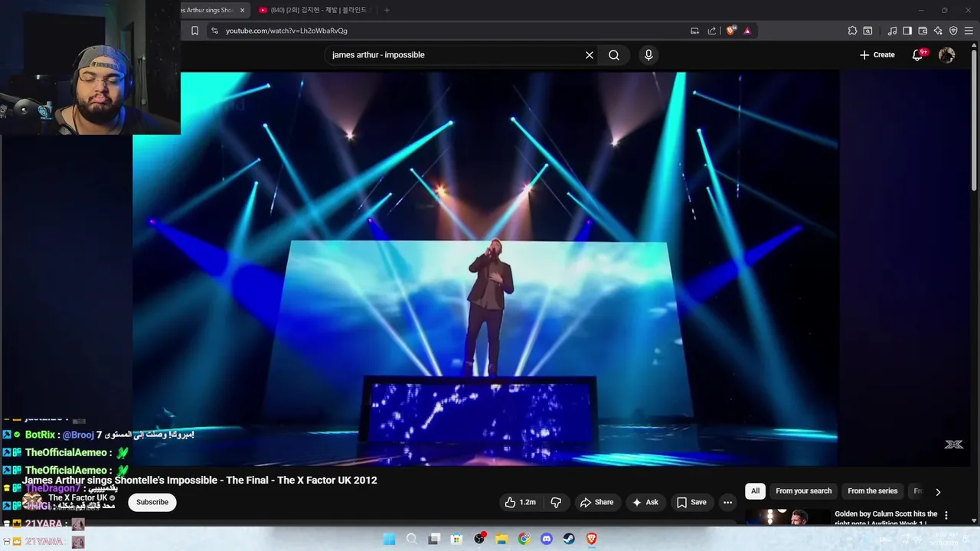Share the video

(x=596, y=502)
